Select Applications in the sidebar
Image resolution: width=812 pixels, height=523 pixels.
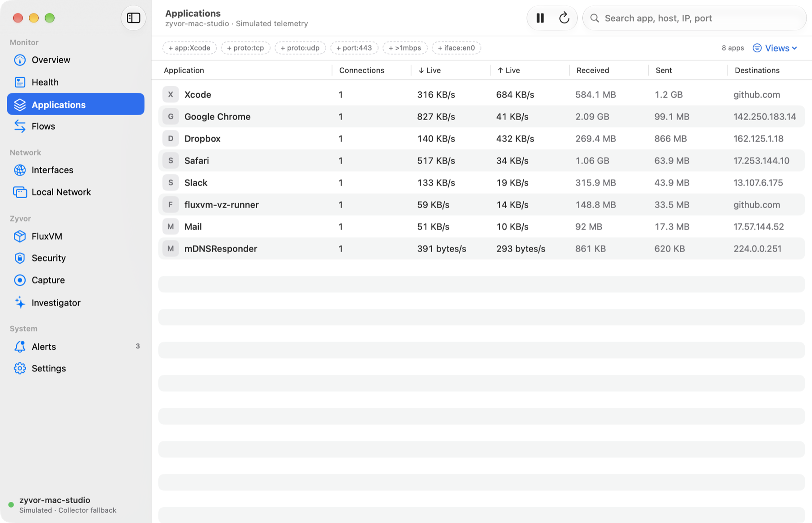click(76, 104)
